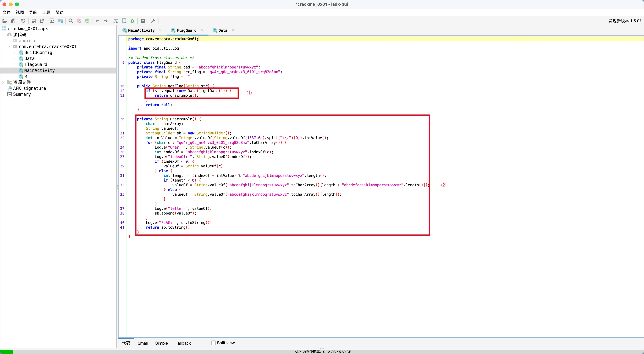Launch the green bug debugger icon
Viewport: 644px width, 354px height.
(133, 21)
